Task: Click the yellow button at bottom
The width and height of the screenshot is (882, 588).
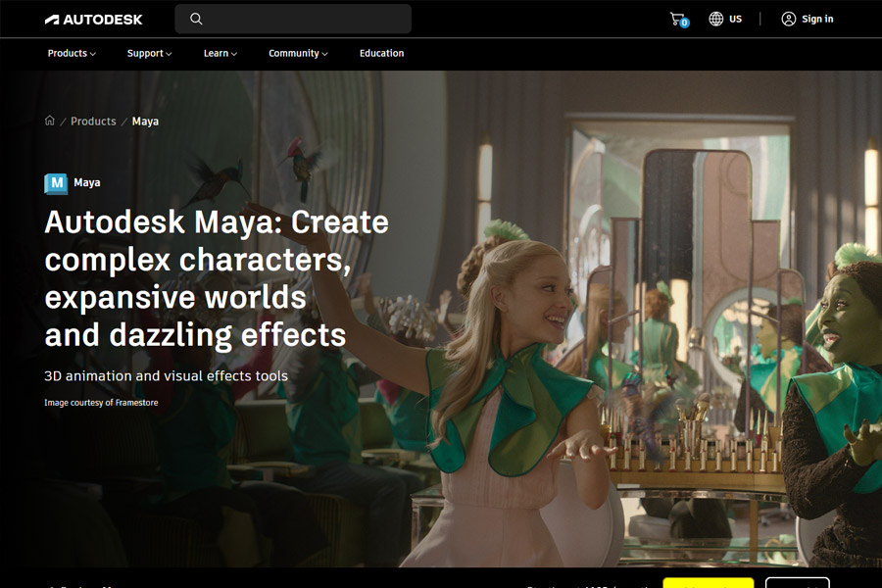Action: point(709,583)
